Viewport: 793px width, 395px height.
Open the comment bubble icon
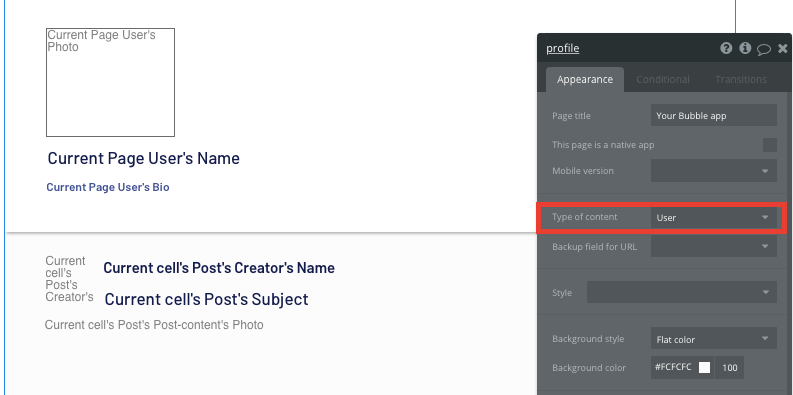click(x=764, y=49)
